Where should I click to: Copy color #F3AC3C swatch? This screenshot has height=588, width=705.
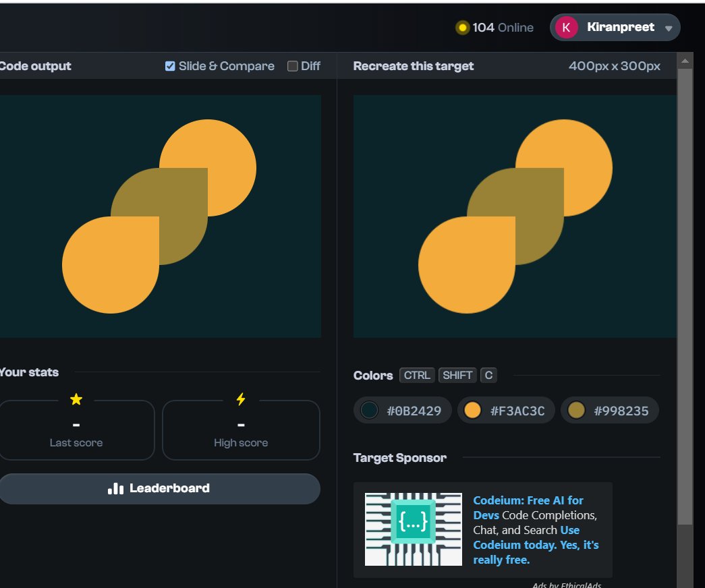(x=506, y=411)
